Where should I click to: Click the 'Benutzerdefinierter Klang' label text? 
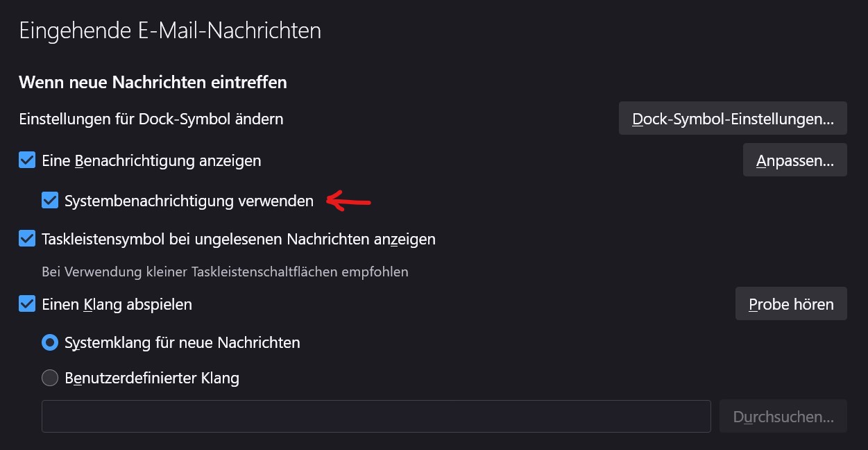click(151, 378)
